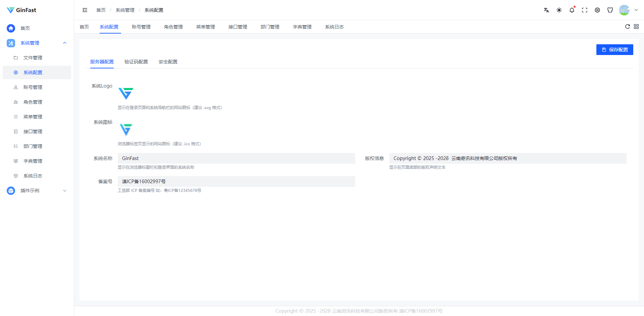
Task: Open the tab operations grid icon
Action: (x=636, y=27)
